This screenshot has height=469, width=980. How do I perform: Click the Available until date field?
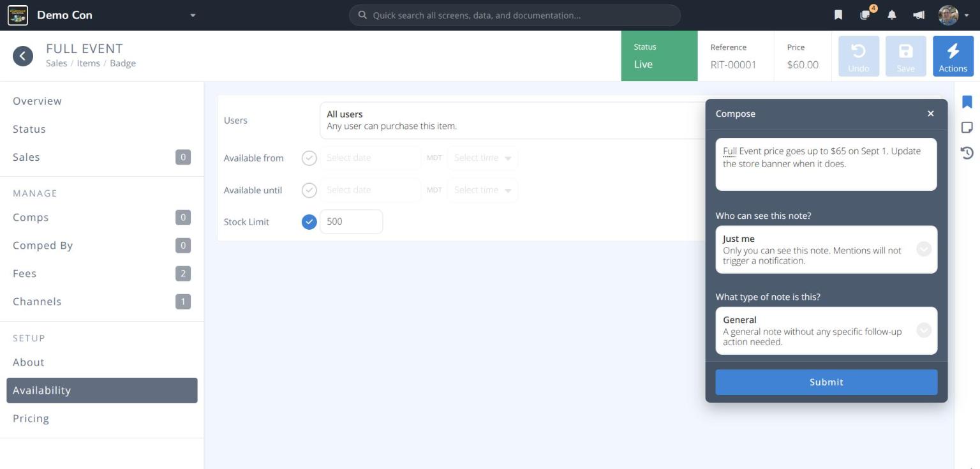tap(370, 190)
